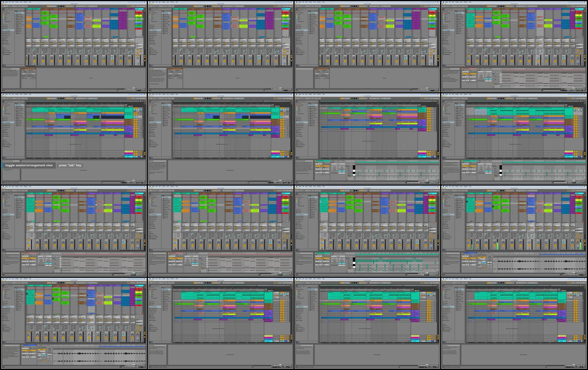Expand the Drum Rack folder in first frame browser
Screen dimensions: 588x370
pos(16,16)
